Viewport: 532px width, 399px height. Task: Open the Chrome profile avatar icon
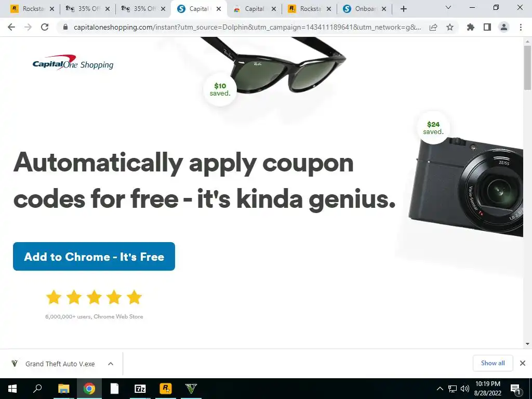point(504,27)
